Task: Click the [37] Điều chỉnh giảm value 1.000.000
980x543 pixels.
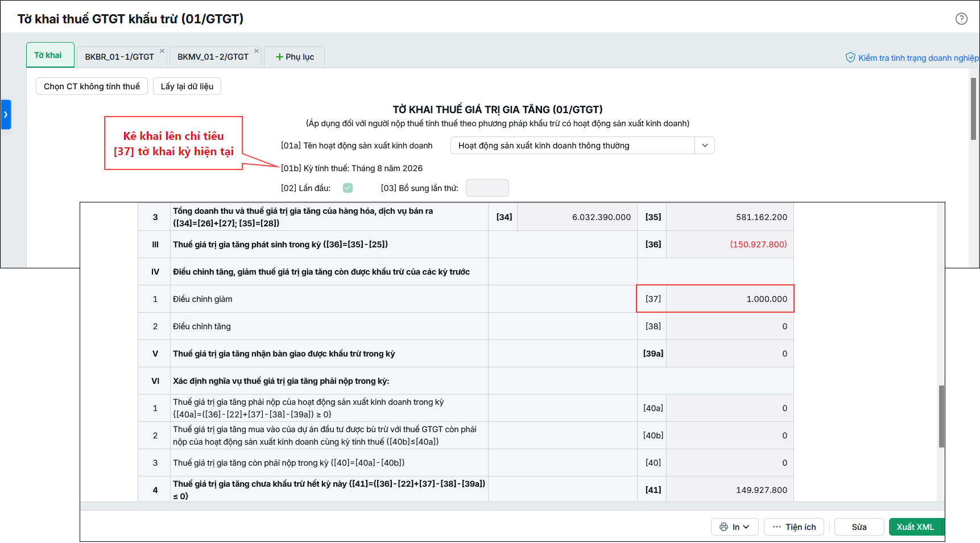Action: pos(730,299)
